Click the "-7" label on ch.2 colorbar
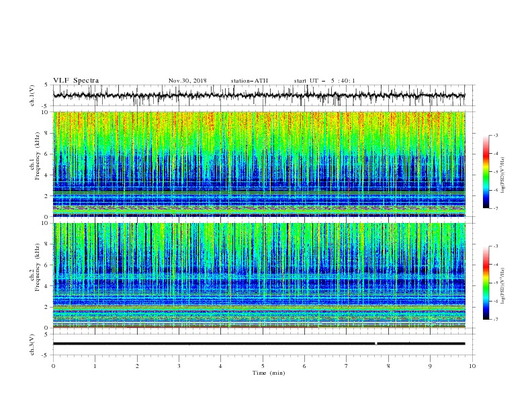Screen dimensions: 532x411 [x=496, y=320]
